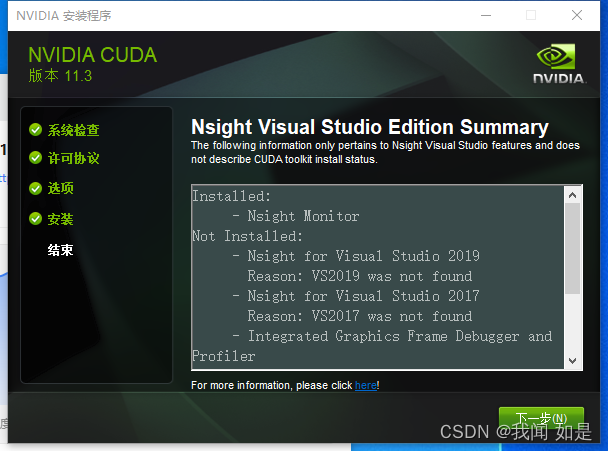Click the green checkmark beside 选项

[35, 188]
